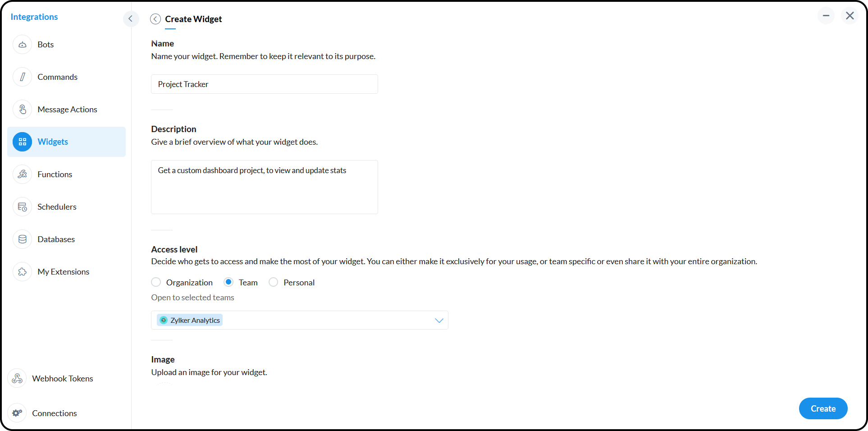Click the Message Actions touch icon

click(x=23, y=110)
